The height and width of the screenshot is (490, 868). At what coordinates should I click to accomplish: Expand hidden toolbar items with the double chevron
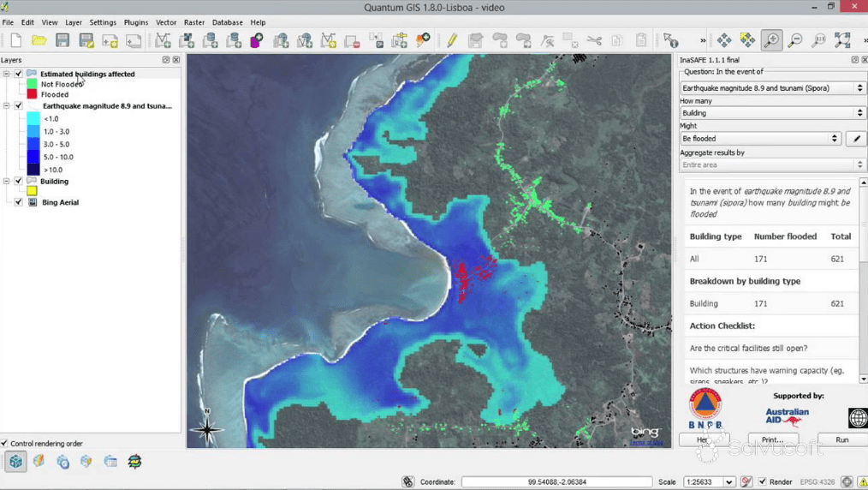click(703, 40)
